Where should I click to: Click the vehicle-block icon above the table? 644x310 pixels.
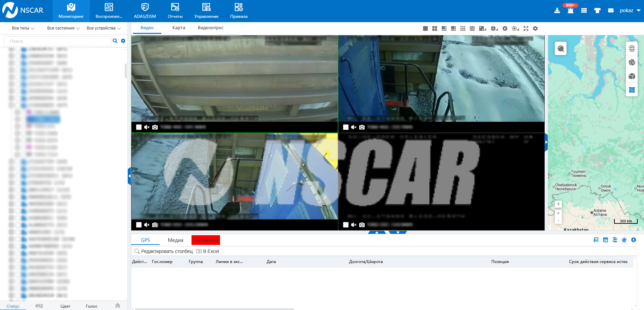(x=596, y=240)
